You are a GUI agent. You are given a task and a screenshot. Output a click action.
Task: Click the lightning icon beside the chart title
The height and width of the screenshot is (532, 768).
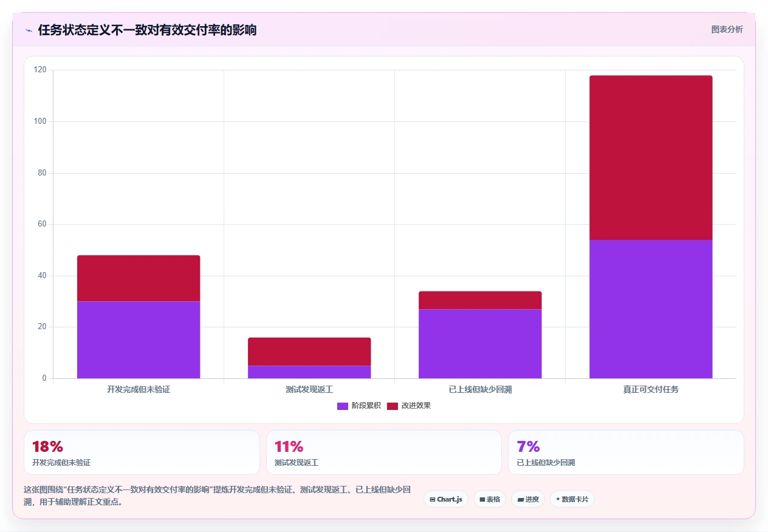coord(29,30)
